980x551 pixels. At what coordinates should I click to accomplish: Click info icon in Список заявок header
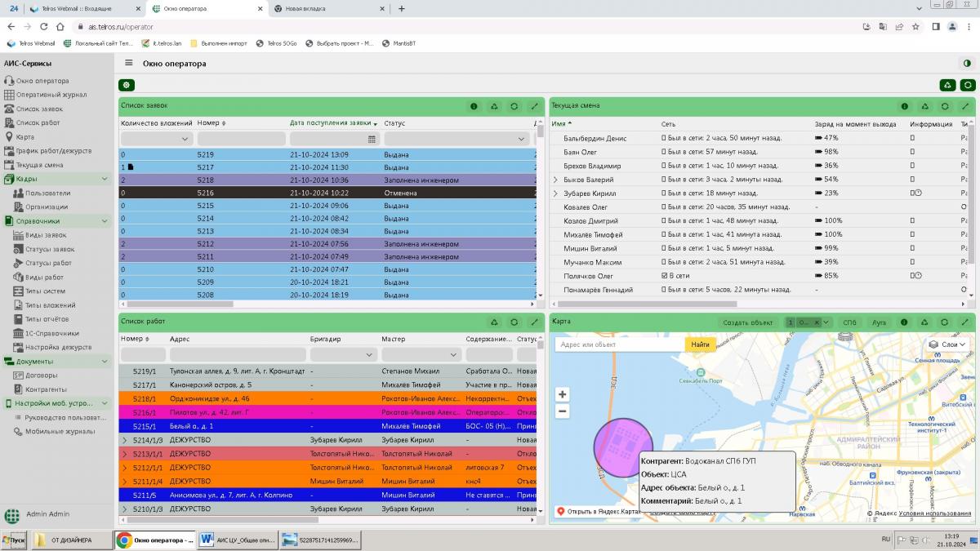[474, 106]
